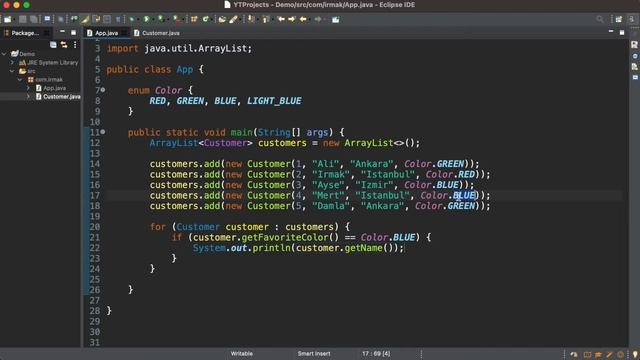640x360 pixels.
Task: Close the Package Explorer view tab
Action: pyautogui.click(x=47, y=33)
